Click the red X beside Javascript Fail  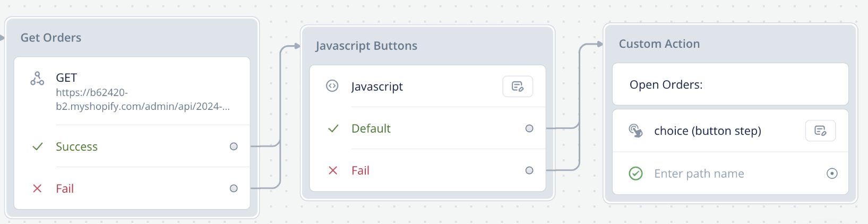point(333,170)
